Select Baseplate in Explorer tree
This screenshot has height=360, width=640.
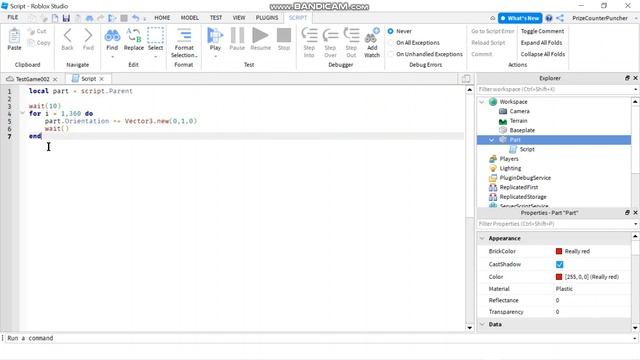click(x=522, y=130)
